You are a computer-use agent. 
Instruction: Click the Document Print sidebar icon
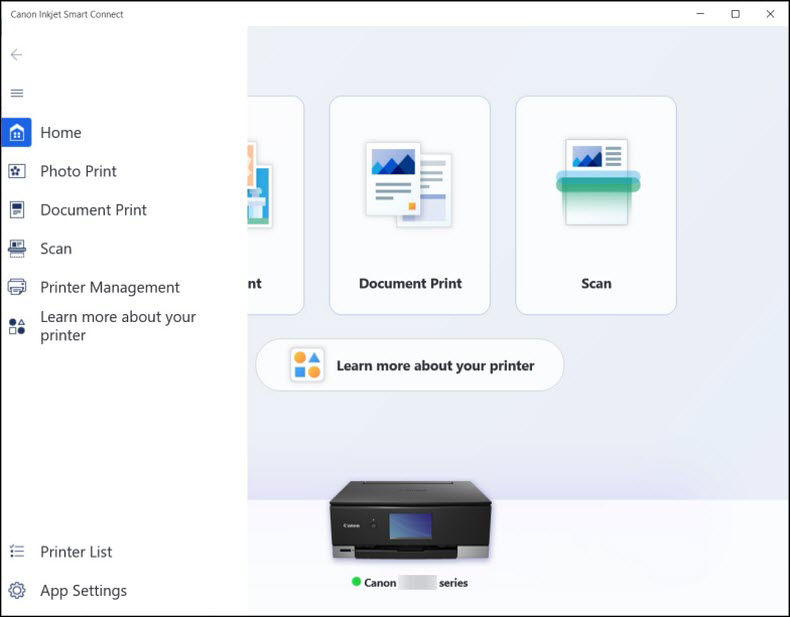click(x=17, y=210)
